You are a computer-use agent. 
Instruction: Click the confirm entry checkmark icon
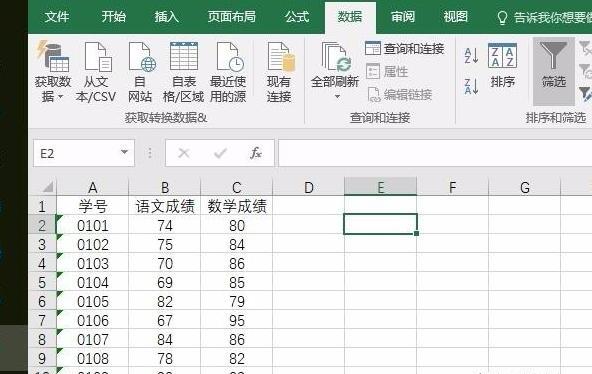click(x=220, y=153)
